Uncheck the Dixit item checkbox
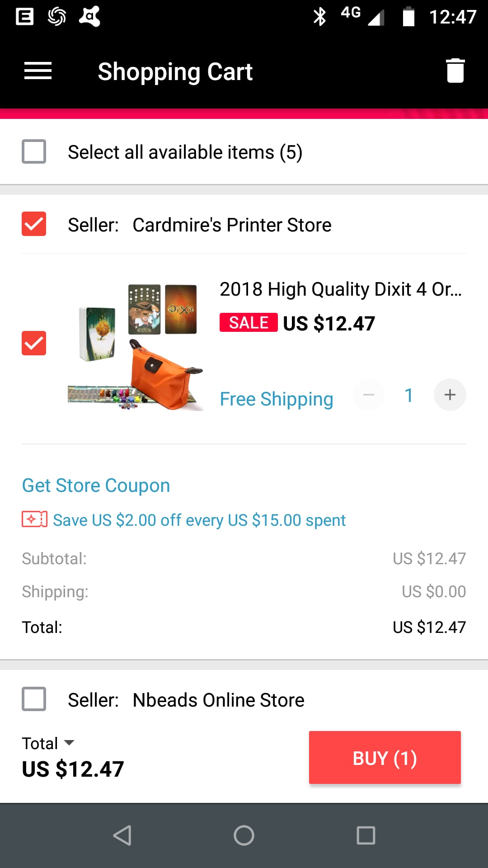The height and width of the screenshot is (868, 488). click(34, 343)
